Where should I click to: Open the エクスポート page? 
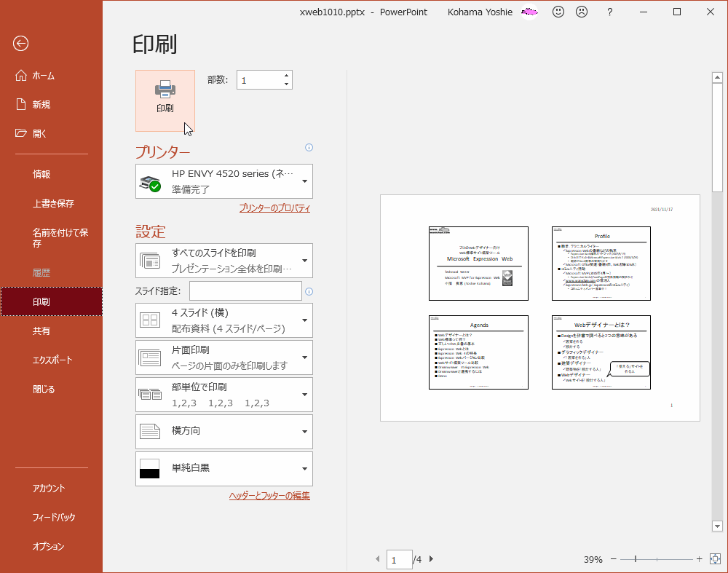(x=51, y=360)
